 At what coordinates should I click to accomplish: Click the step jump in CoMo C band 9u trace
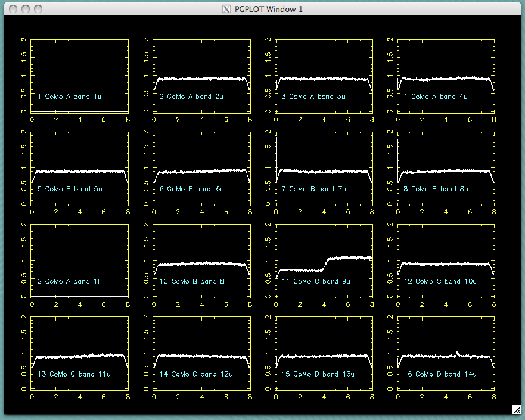(x=326, y=263)
